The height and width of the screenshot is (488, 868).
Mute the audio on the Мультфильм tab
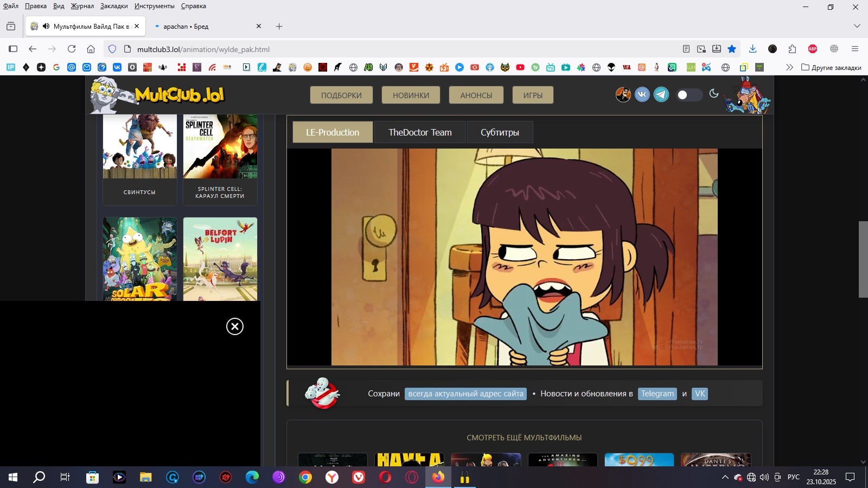(46, 26)
